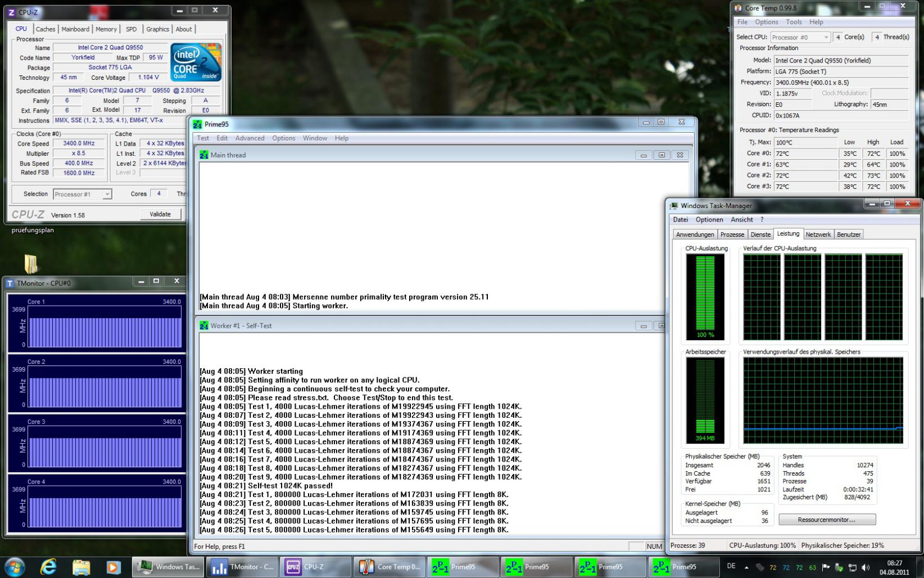Switch to the Graphics tab in CPU-Z
This screenshot has height=578, width=924.
(157, 29)
